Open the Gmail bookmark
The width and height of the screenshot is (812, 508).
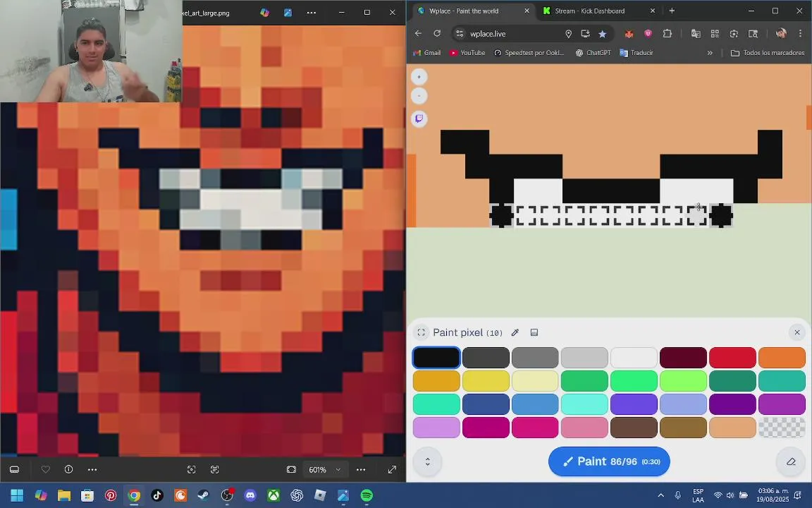tap(426, 53)
